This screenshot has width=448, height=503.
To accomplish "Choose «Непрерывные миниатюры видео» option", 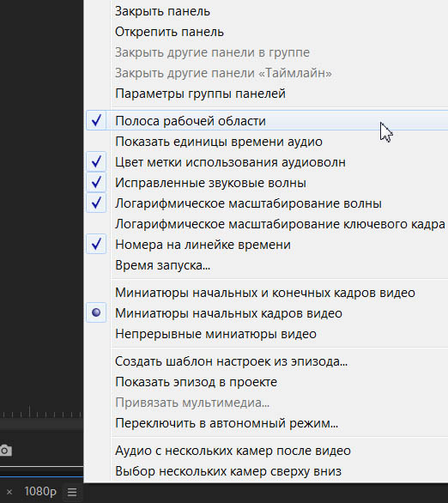I will click(267, 334).
